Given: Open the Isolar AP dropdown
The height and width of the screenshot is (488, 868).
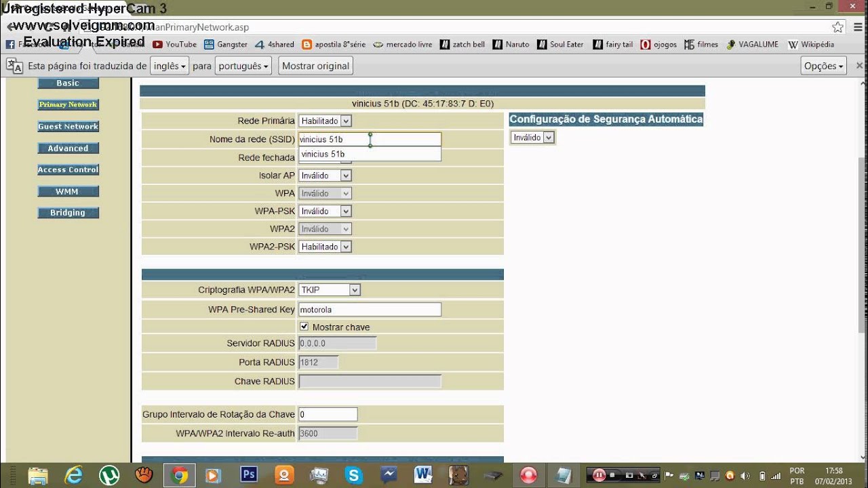Looking at the screenshot, I should [x=325, y=176].
